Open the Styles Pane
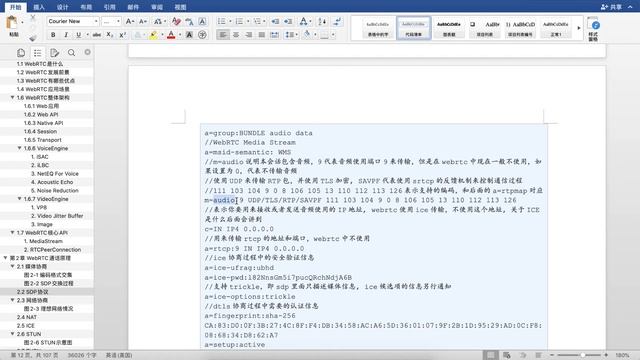640x360 pixels. (594, 29)
